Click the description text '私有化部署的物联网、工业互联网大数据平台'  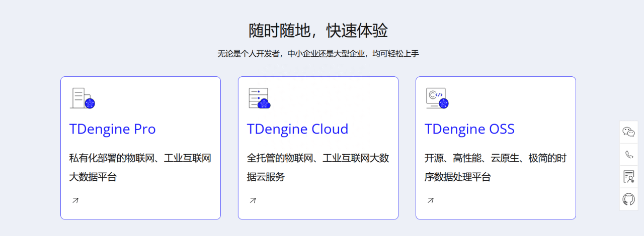point(140,167)
